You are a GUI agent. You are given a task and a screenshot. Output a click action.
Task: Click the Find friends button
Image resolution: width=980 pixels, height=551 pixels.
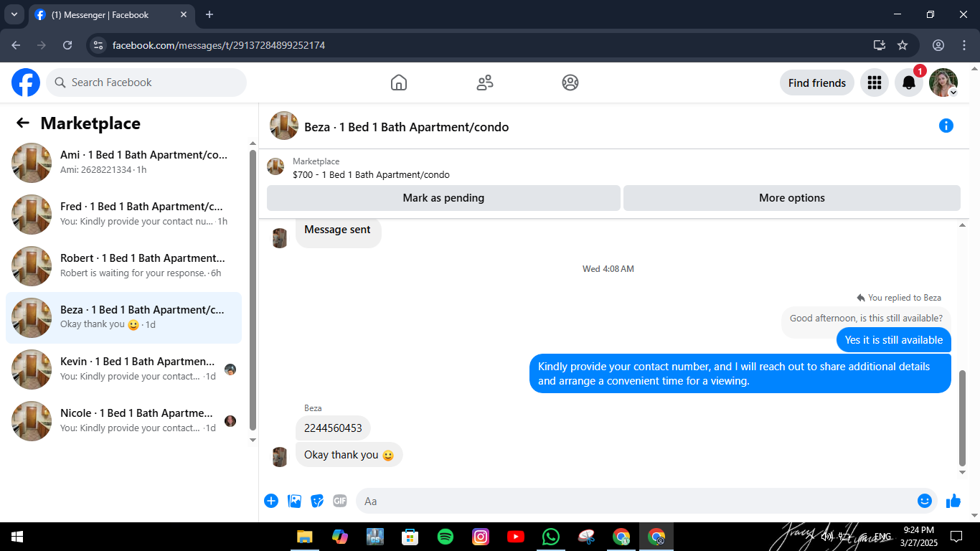[817, 83]
